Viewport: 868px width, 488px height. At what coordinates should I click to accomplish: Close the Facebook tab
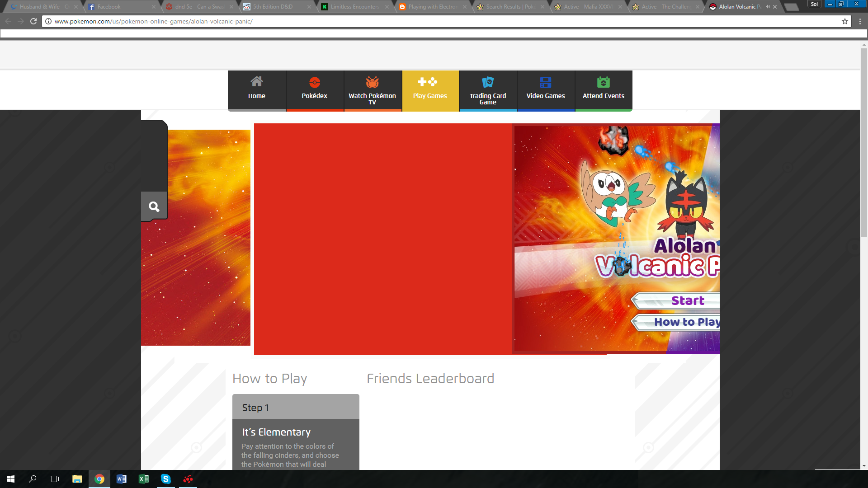tap(154, 7)
